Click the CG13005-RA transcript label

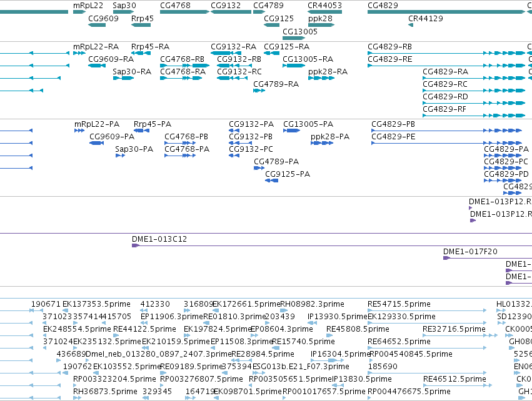pos(308,59)
